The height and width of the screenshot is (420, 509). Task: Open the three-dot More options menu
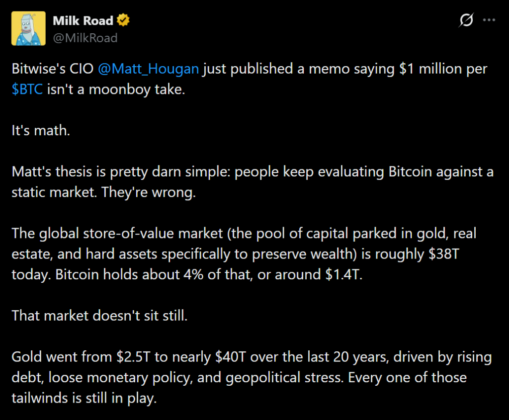(x=490, y=21)
